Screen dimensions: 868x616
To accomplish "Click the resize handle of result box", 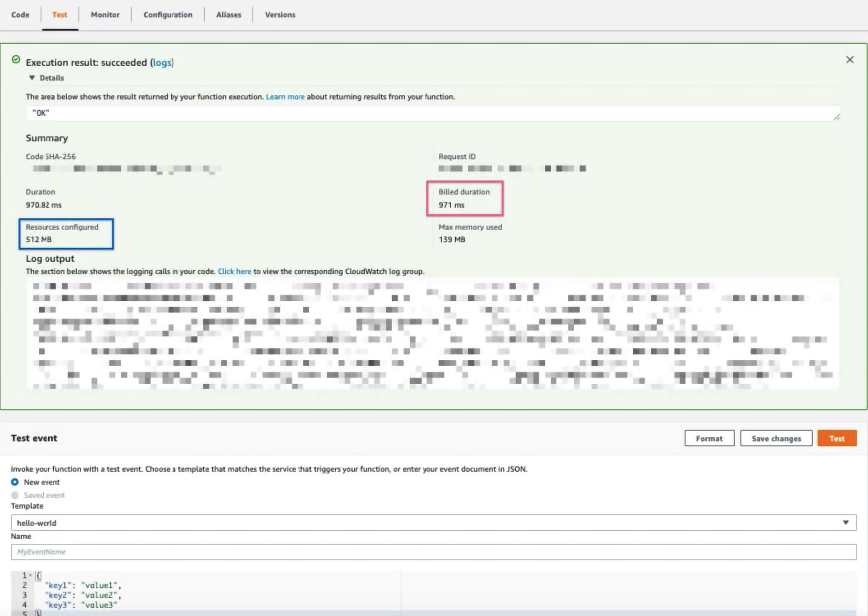I will [836, 117].
